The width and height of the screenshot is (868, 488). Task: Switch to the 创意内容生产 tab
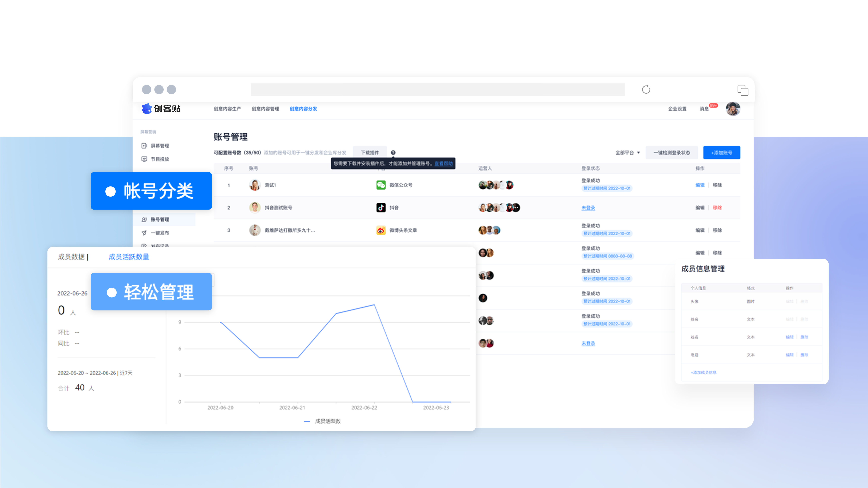227,109
